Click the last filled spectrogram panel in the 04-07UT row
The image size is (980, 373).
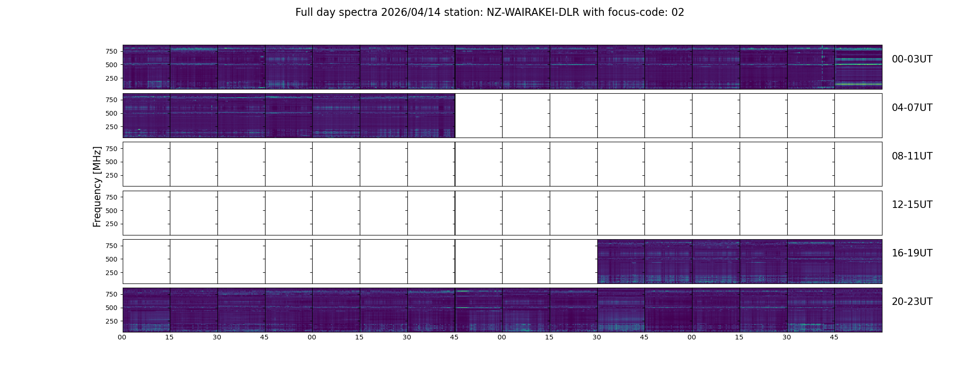(431, 116)
